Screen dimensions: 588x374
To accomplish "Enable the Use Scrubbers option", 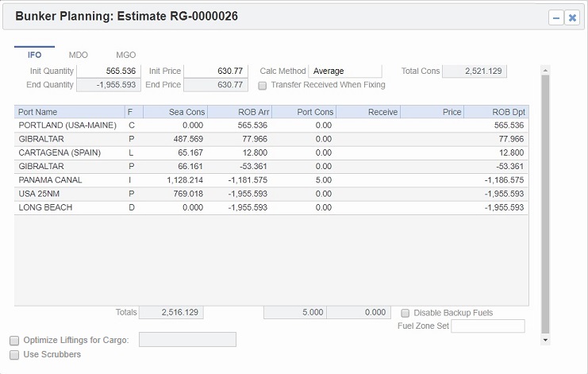I will (14, 354).
